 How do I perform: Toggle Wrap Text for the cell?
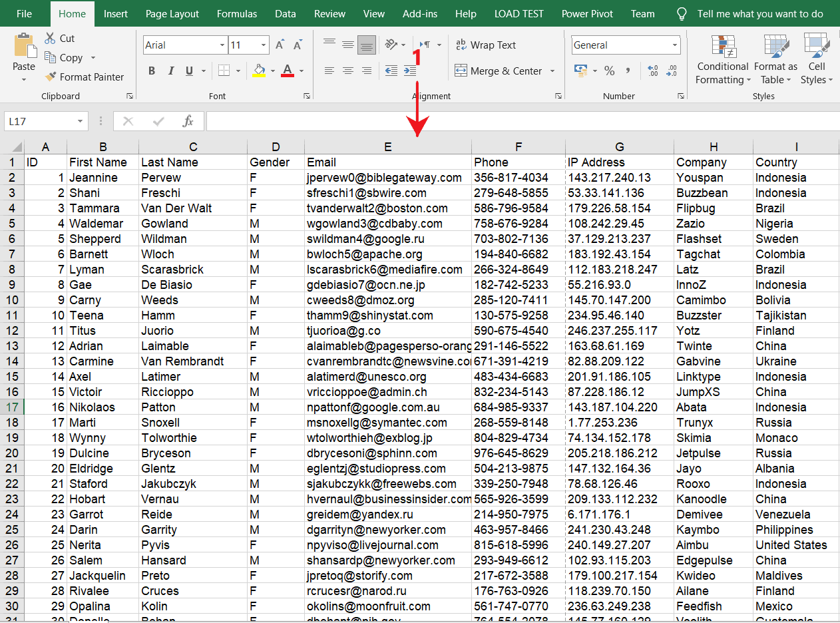pyautogui.click(x=486, y=45)
